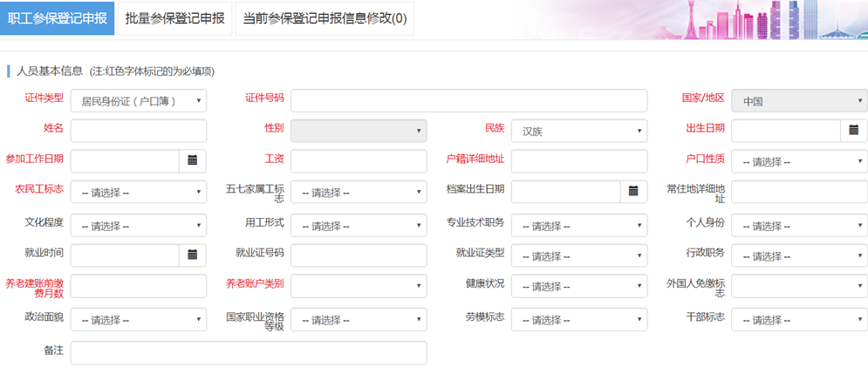Screen dimensions: 868x374
Task: Click the 备注 text field
Action: click(x=248, y=353)
